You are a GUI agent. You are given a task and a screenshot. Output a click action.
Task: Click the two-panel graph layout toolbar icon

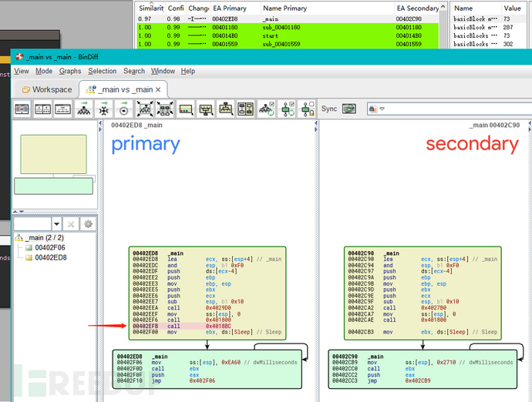(x=246, y=109)
